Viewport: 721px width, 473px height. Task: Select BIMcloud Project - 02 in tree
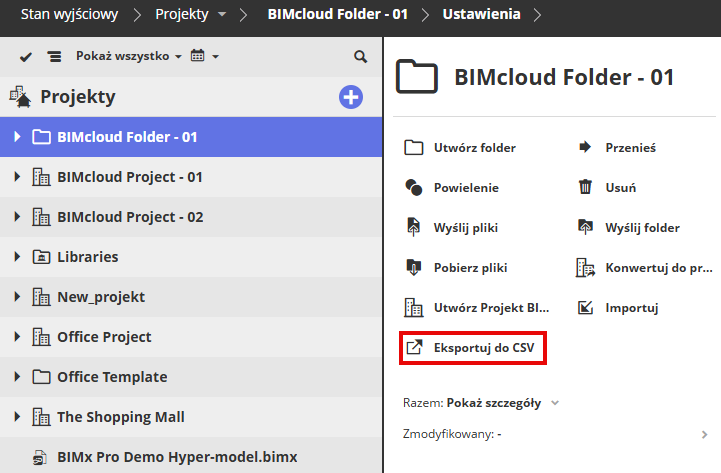191,217
